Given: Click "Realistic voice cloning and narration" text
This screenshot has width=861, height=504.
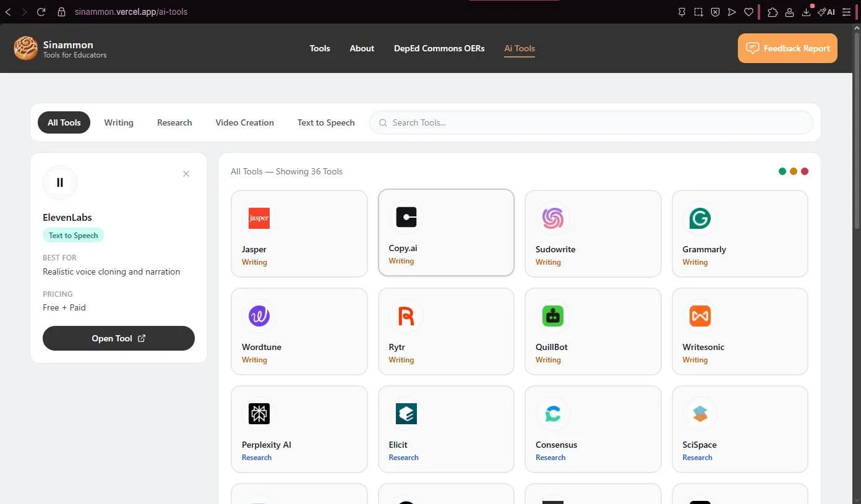Looking at the screenshot, I should 111,271.
